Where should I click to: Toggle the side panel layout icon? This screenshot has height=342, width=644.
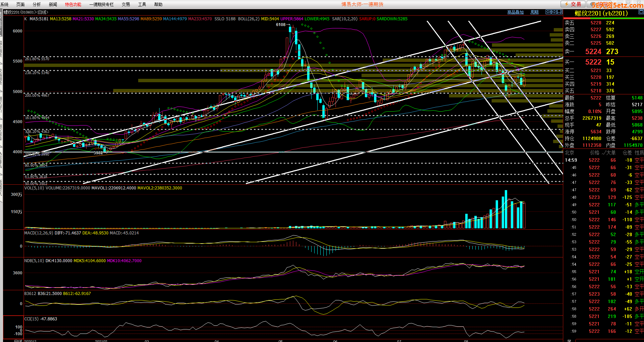[x=560, y=12]
